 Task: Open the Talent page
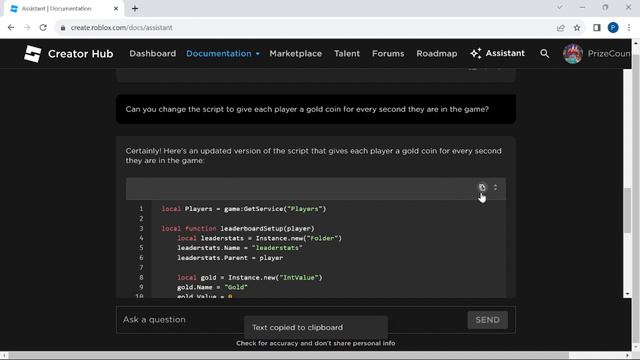pos(347,53)
